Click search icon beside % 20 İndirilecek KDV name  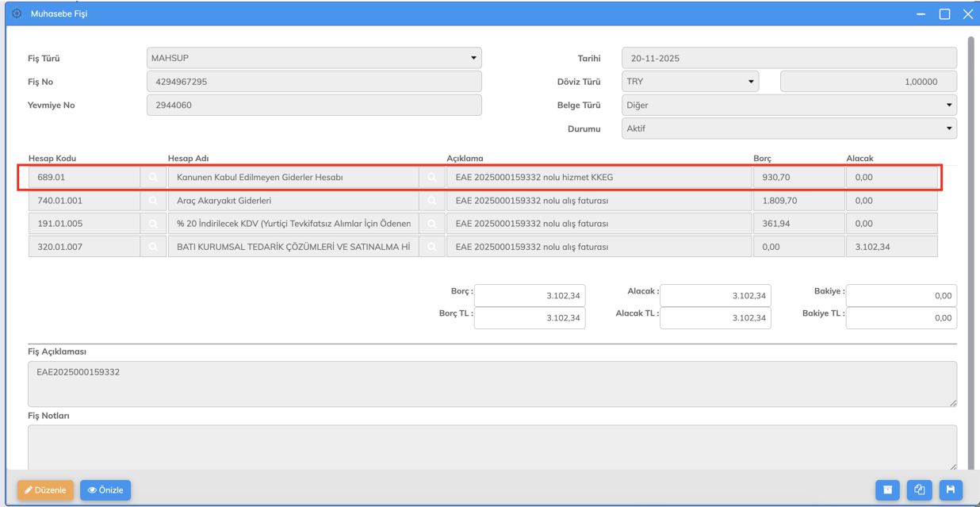pyautogui.click(x=432, y=224)
